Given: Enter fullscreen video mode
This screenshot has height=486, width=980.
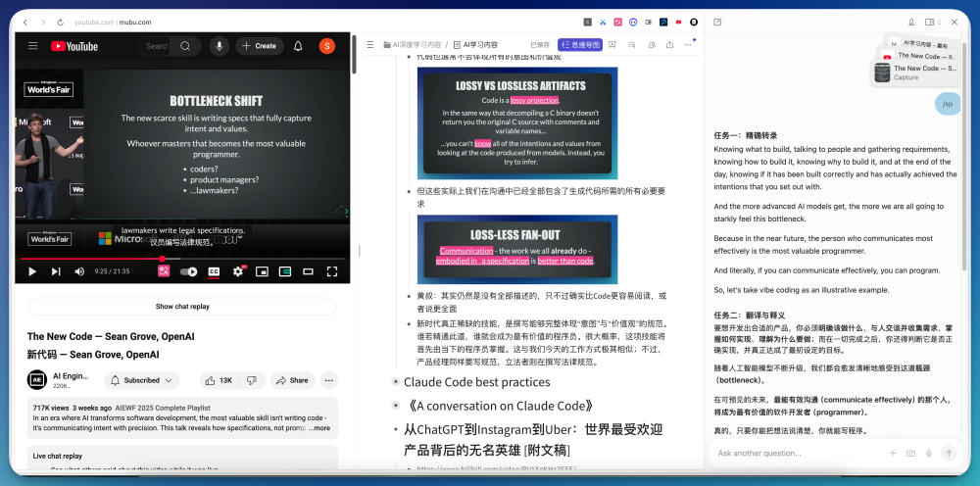Looking at the screenshot, I should [x=332, y=271].
